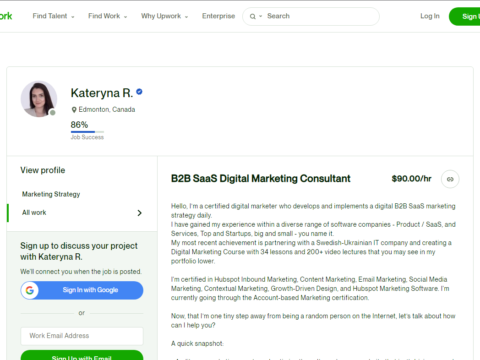This screenshot has width=480, height=360.
Task: Click Sign Up with Email button
Action: [x=82, y=355]
